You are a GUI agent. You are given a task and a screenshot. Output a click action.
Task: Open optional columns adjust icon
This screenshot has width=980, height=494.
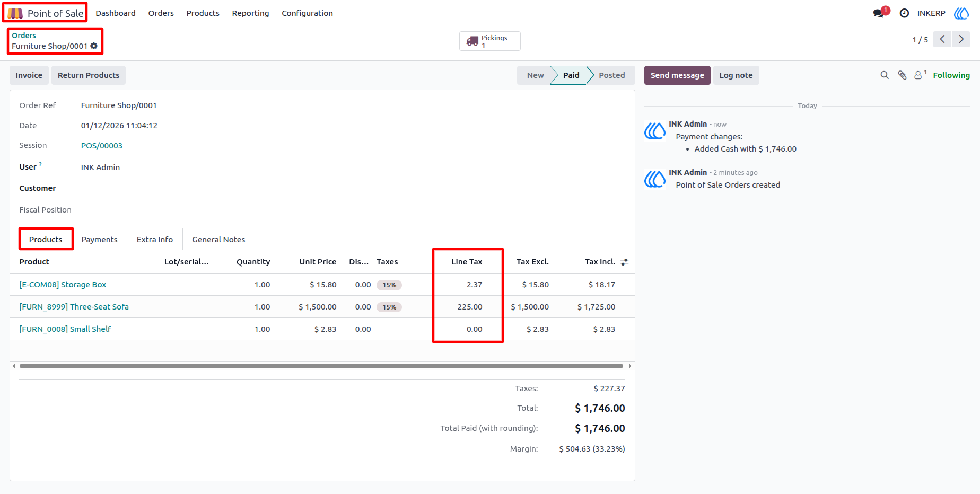click(625, 262)
